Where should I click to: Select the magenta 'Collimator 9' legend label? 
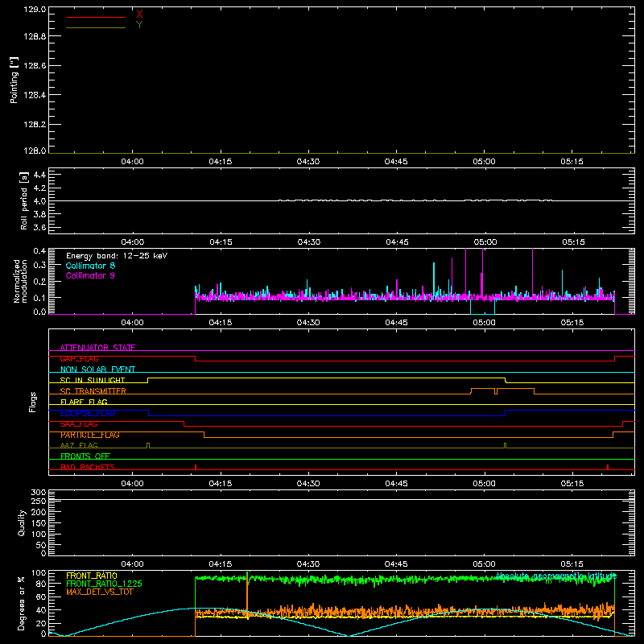coord(90,275)
